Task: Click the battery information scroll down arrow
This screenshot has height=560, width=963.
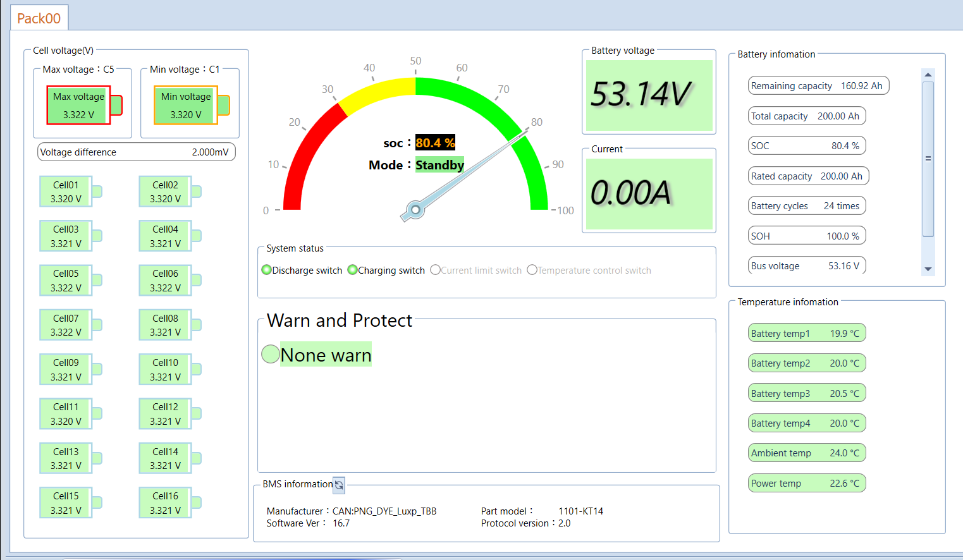Action: pos(928,269)
